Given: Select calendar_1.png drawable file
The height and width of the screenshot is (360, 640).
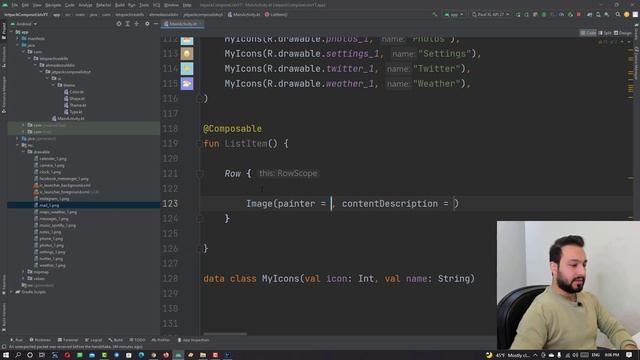Looking at the screenshot, I should coord(50,159).
